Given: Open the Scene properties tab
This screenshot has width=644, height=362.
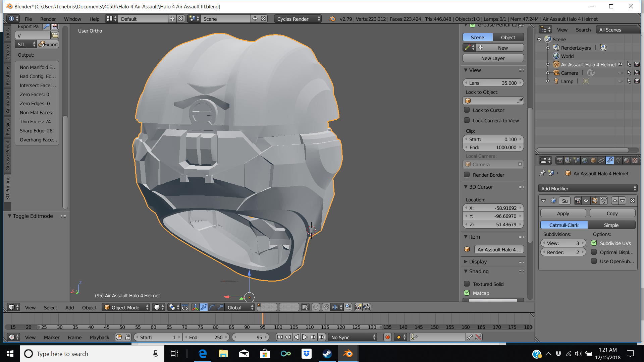Looking at the screenshot, I should [x=576, y=161].
